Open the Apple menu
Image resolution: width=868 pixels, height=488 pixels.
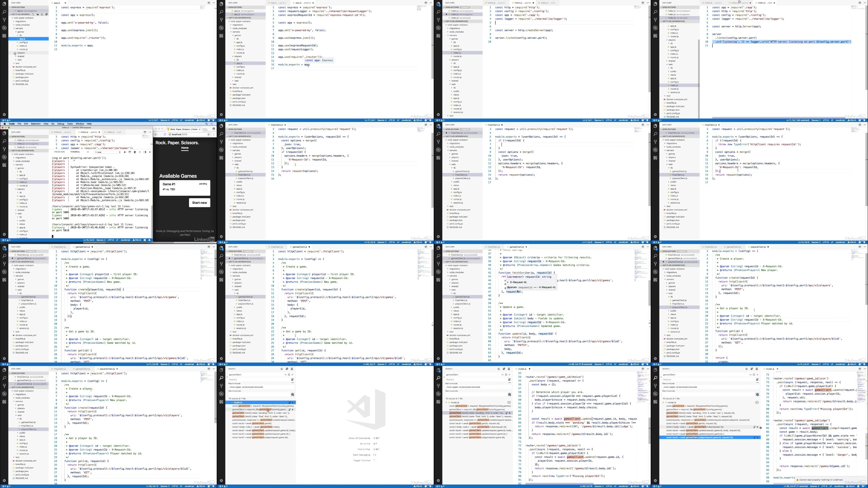tap(5, 124)
